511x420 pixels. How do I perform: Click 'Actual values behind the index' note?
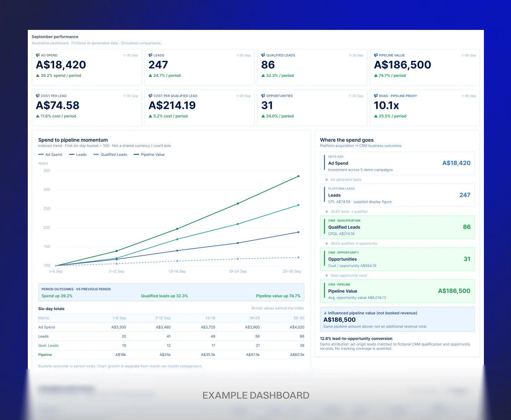tap(278, 308)
